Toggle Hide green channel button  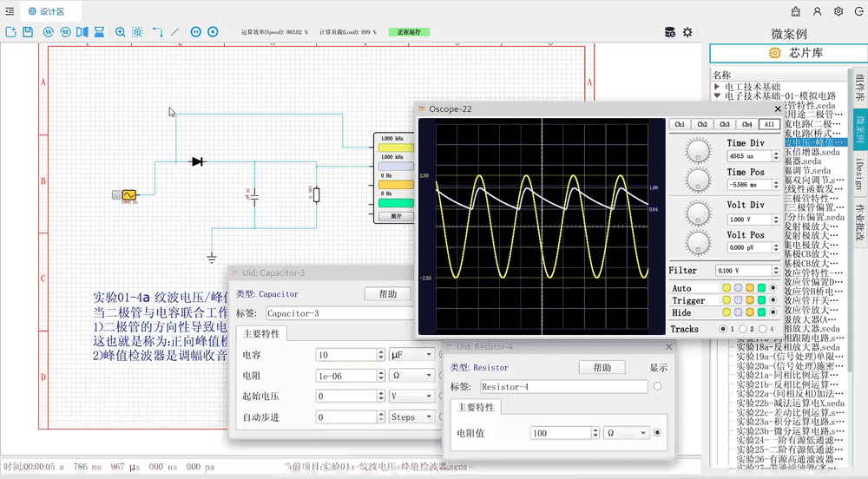762,312
